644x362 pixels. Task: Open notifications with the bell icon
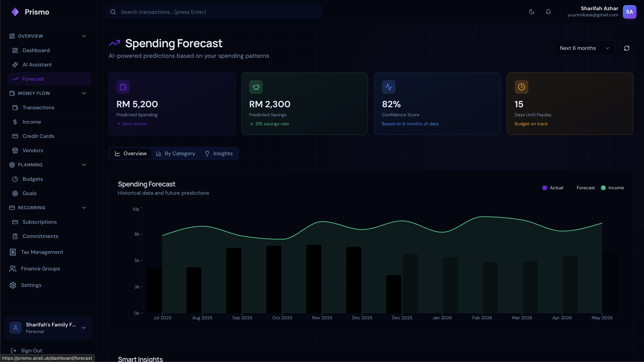point(548,12)
